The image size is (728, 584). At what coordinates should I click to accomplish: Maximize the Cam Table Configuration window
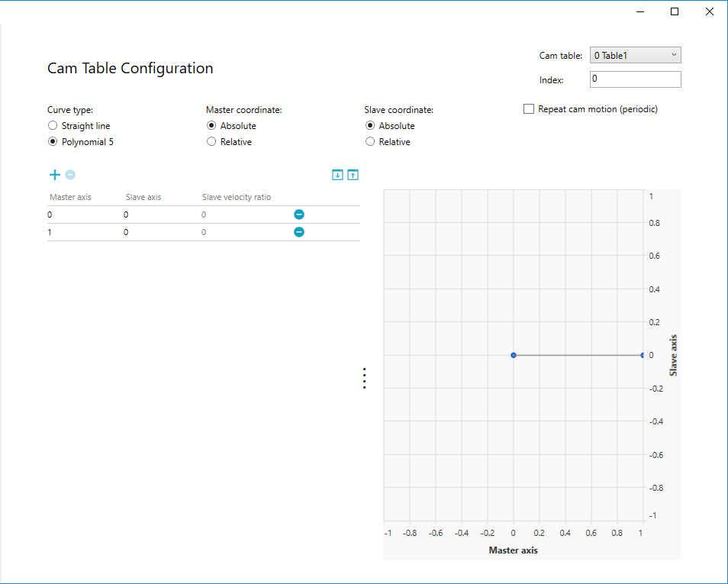675,11
